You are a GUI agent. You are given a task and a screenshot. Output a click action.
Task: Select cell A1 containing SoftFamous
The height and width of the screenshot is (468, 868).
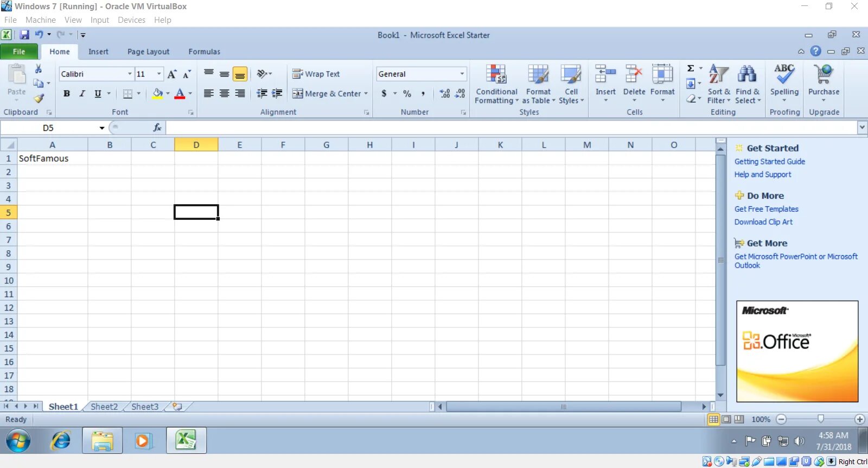[53, 159]
